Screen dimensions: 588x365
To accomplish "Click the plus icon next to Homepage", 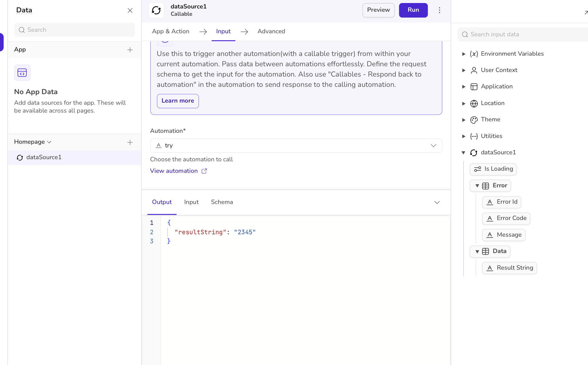I will pyautogui.click(x=130, y=142).
